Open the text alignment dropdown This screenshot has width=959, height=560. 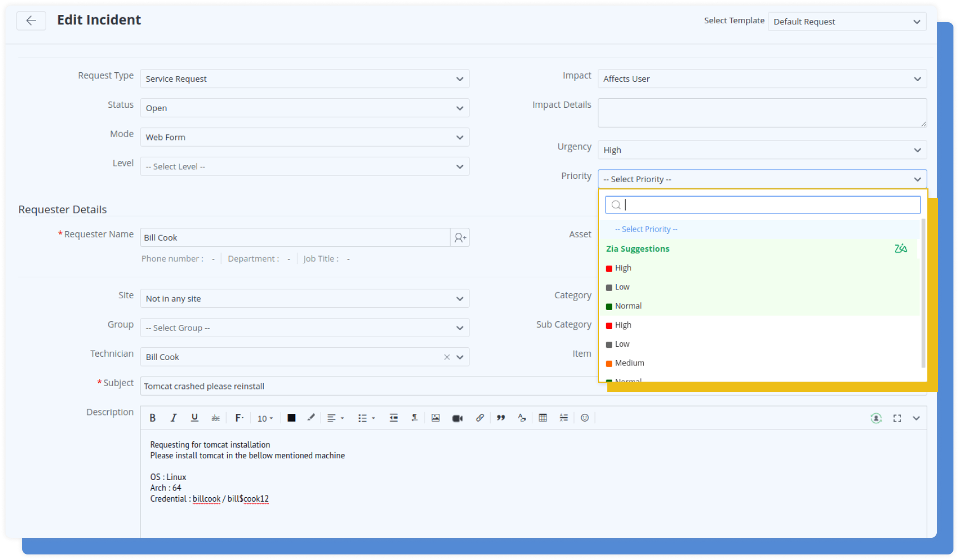pos(335,418)
